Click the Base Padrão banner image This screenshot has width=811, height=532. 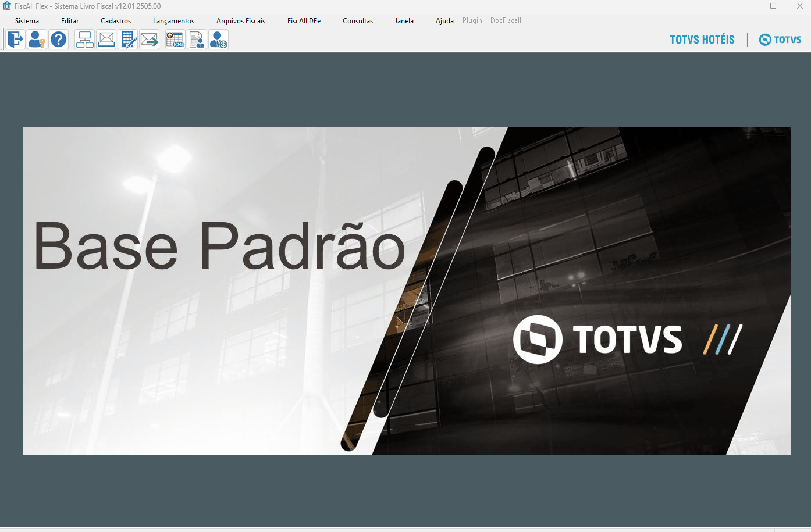[407, 291]
